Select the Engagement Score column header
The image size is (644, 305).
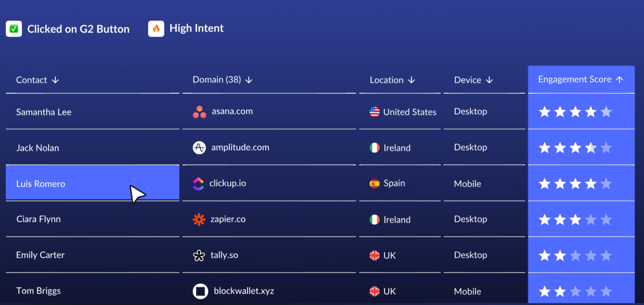[x=581, y=79]
